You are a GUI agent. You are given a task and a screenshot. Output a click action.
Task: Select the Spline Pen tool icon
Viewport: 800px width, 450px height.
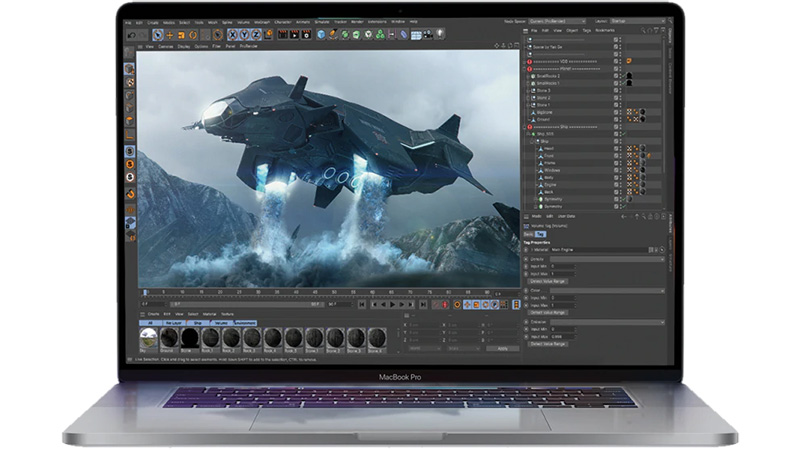coord(333,35)
